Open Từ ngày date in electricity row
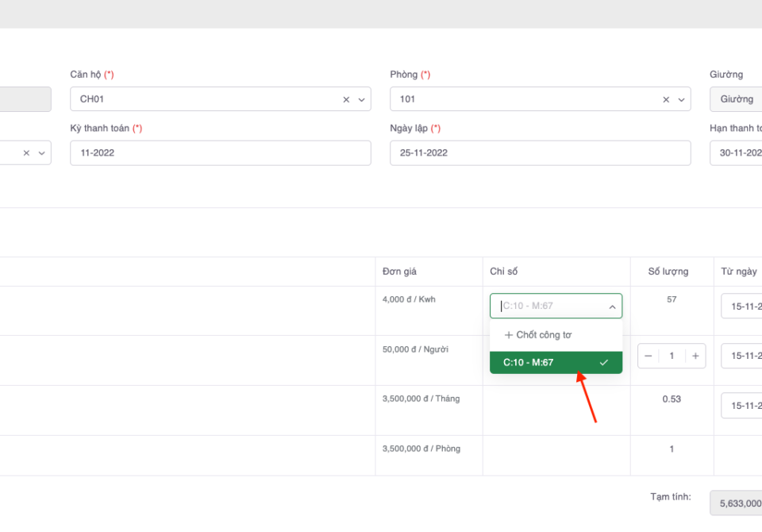Viewport: 762px width, 532px height. (742, 306)
